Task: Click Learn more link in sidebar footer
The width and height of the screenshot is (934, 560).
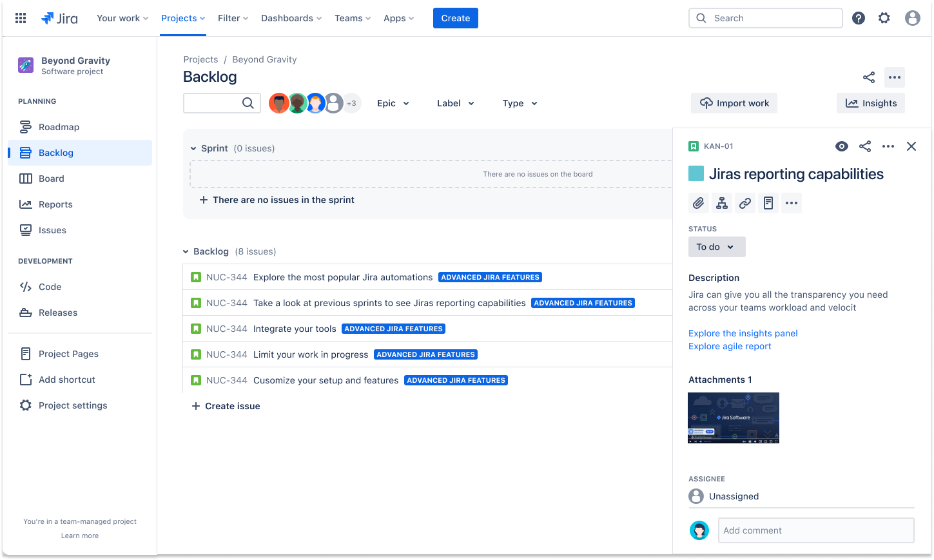Action: [80, 536]
